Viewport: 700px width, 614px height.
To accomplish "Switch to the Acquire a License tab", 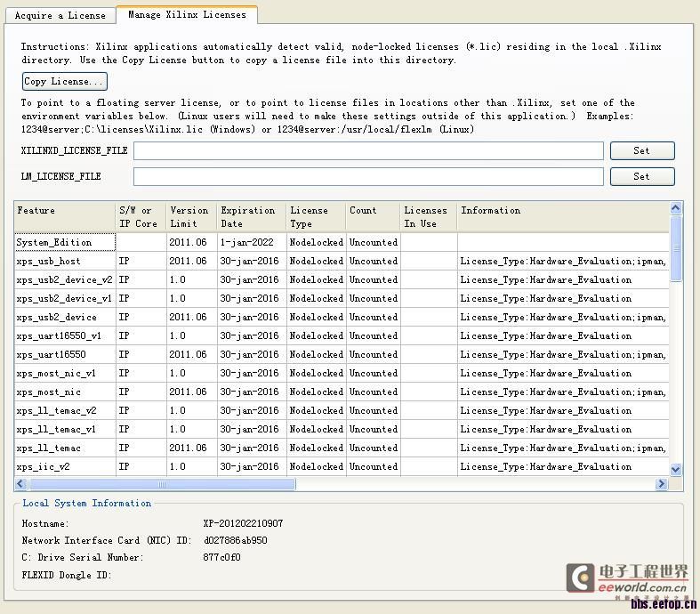I will [60, 15].
